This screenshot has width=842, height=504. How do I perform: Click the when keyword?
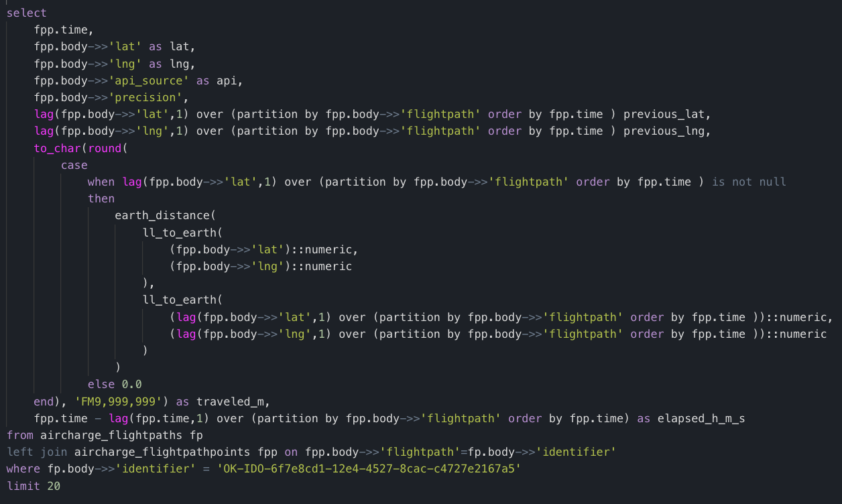coord(101,182)
